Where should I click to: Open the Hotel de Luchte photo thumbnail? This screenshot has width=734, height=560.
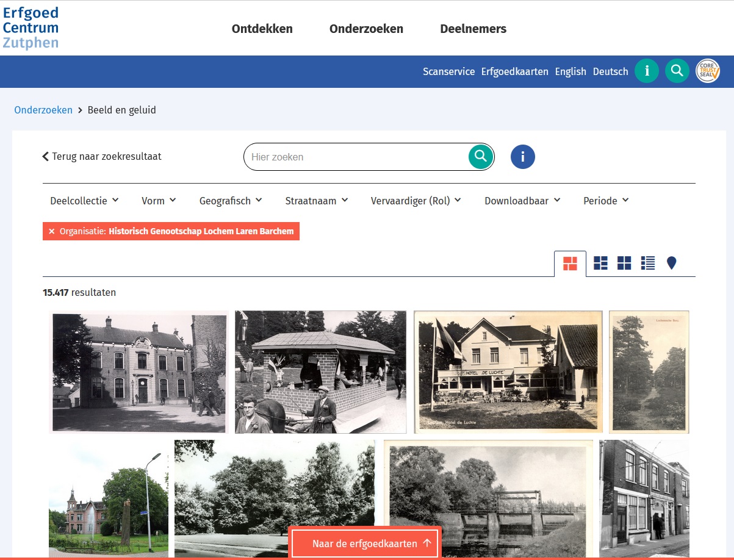coord(508,372)
